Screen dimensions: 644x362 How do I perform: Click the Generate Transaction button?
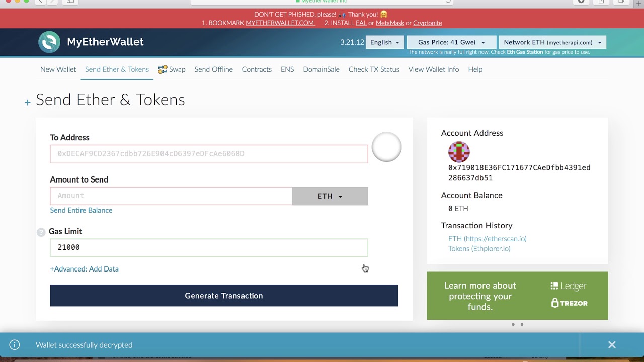224,296
